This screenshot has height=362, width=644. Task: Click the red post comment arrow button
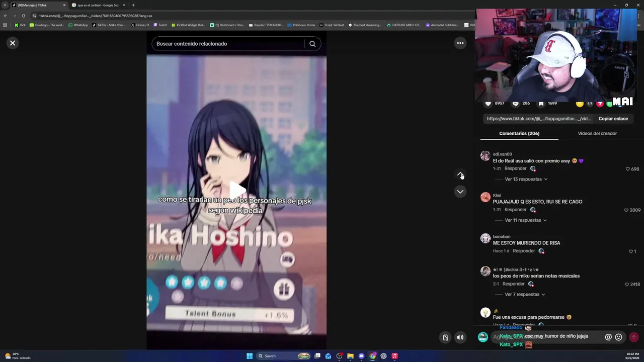(634, 337)
